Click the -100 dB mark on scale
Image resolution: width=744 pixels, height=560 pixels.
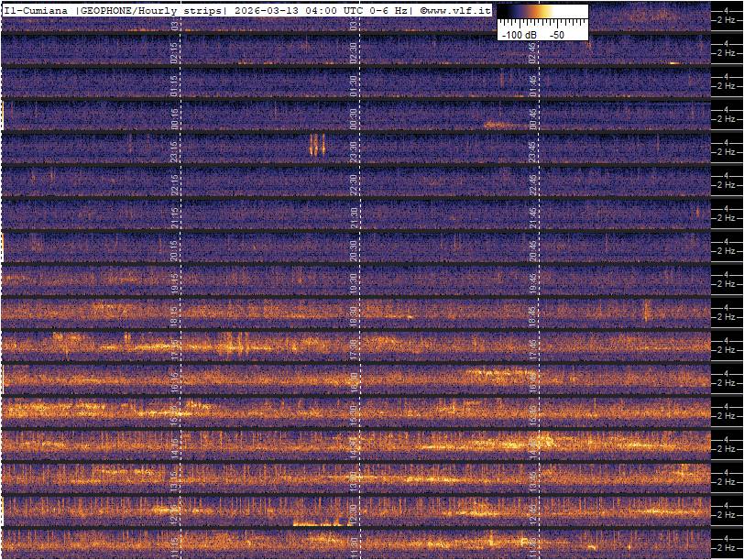tap(519, 34)
